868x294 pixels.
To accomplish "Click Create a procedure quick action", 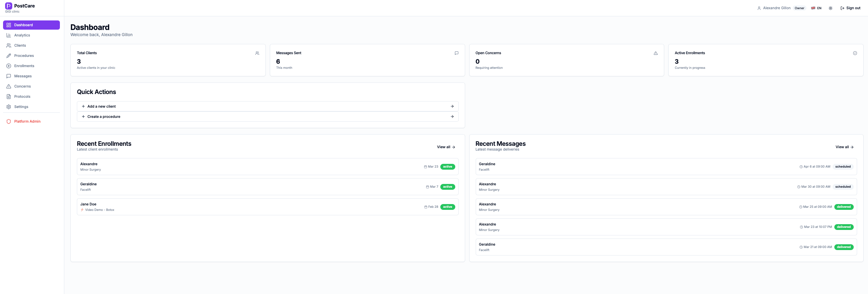I will (267, 117).
